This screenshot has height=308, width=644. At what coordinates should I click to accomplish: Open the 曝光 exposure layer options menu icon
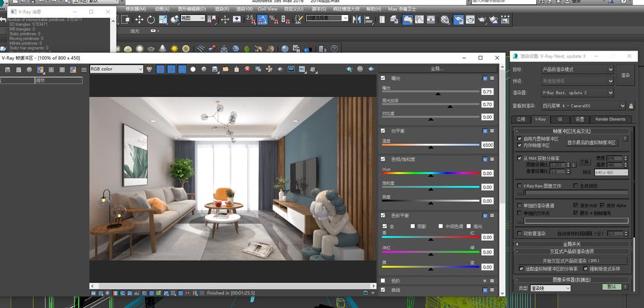point(493,78)
